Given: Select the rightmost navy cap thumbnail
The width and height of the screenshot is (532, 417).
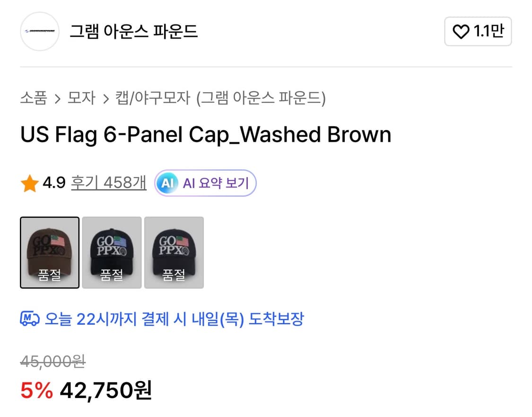Looking at the screenshot, I should (x=174, y=252).
